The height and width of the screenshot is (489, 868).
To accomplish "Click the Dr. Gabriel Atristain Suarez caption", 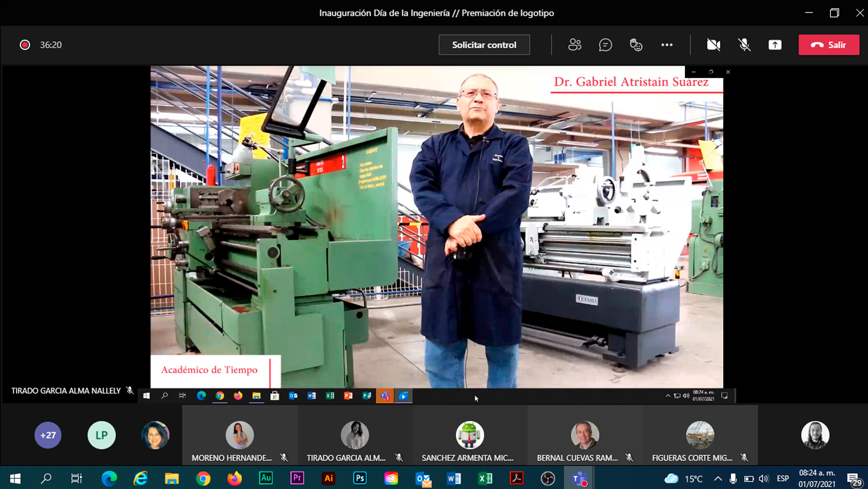I will [x=631, y=82].
